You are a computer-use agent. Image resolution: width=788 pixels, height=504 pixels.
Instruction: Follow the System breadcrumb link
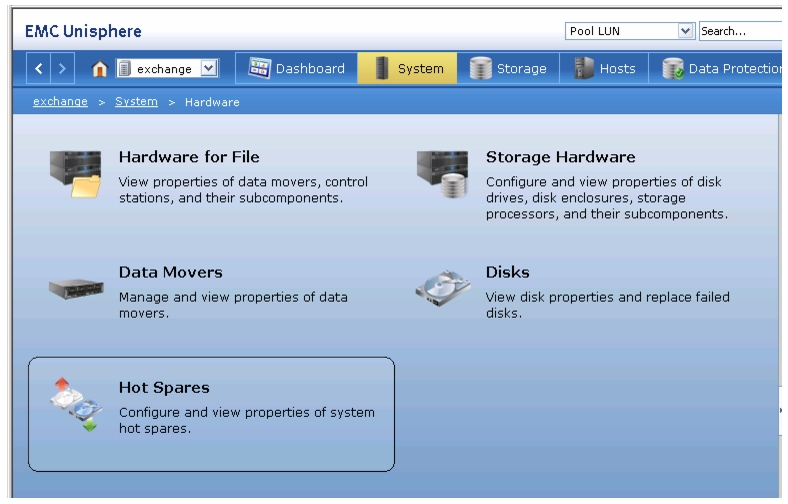(136, 102)
